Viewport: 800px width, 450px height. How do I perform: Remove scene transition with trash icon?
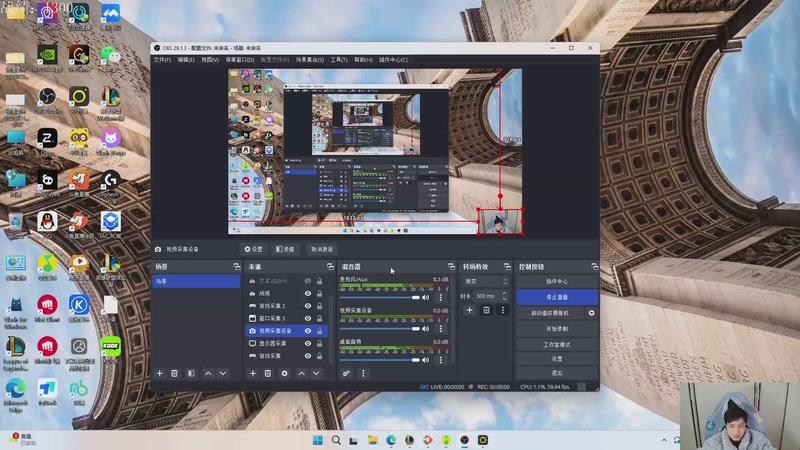(486, 310)
